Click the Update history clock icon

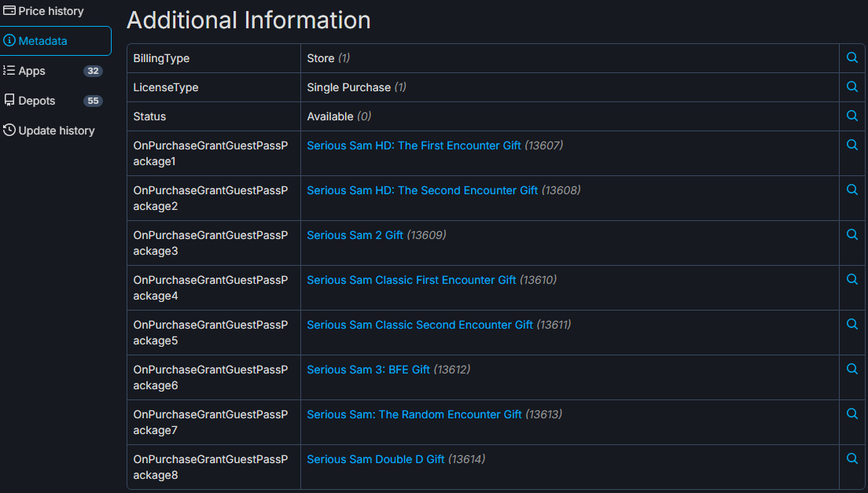9,130
